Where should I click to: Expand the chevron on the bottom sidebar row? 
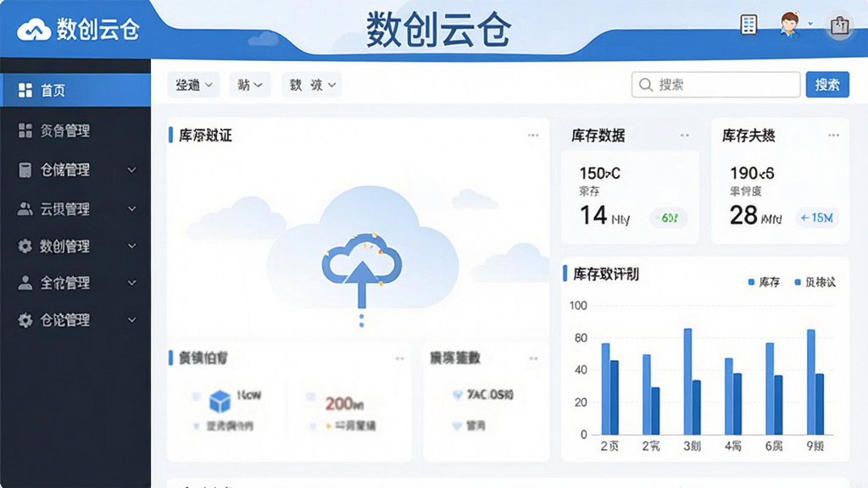131,319
